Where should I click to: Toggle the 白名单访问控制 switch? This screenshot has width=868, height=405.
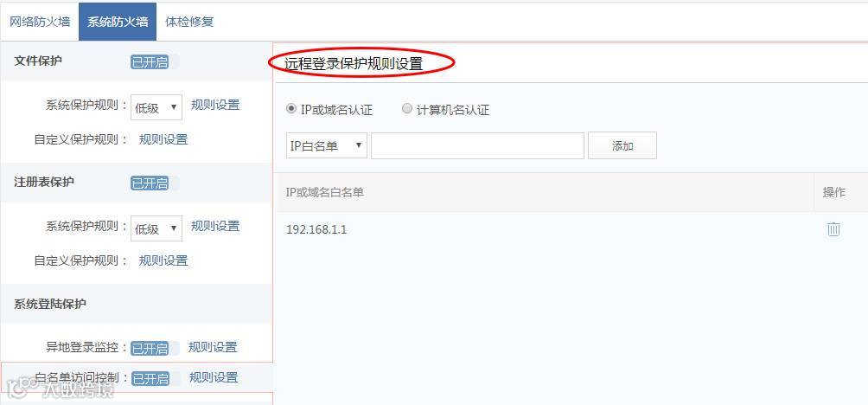[155, 378]
